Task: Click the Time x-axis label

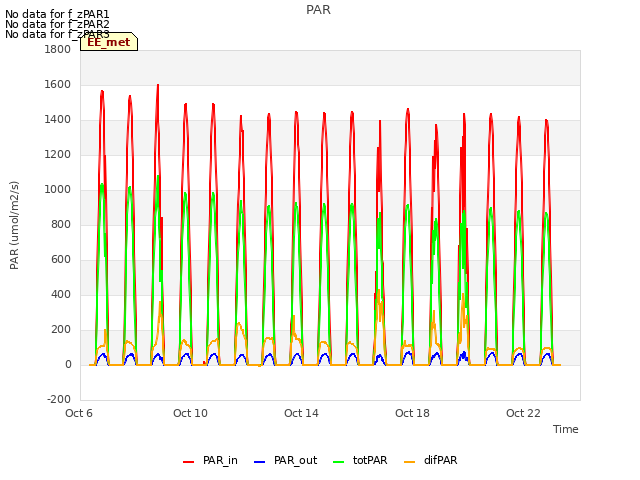Action: point(566,429)
